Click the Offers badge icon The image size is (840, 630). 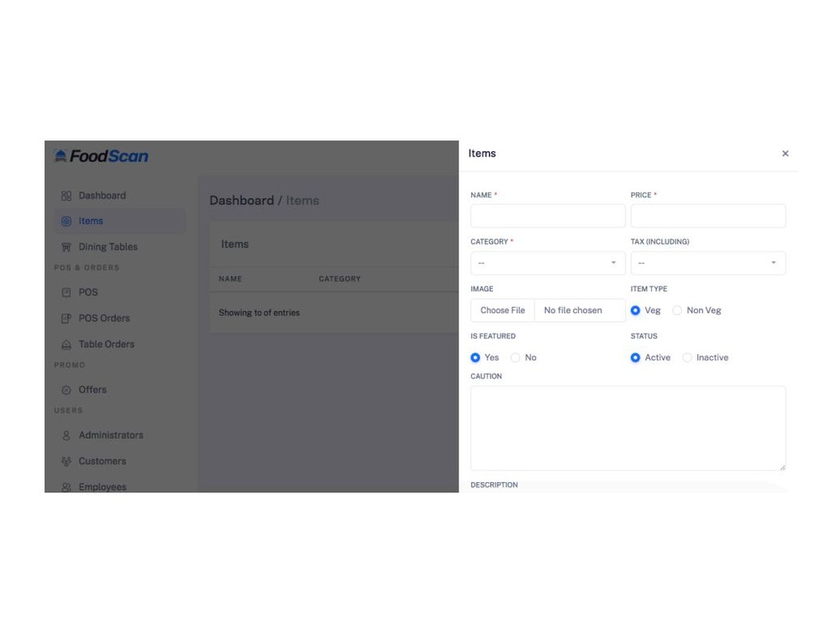coord(66,390)
